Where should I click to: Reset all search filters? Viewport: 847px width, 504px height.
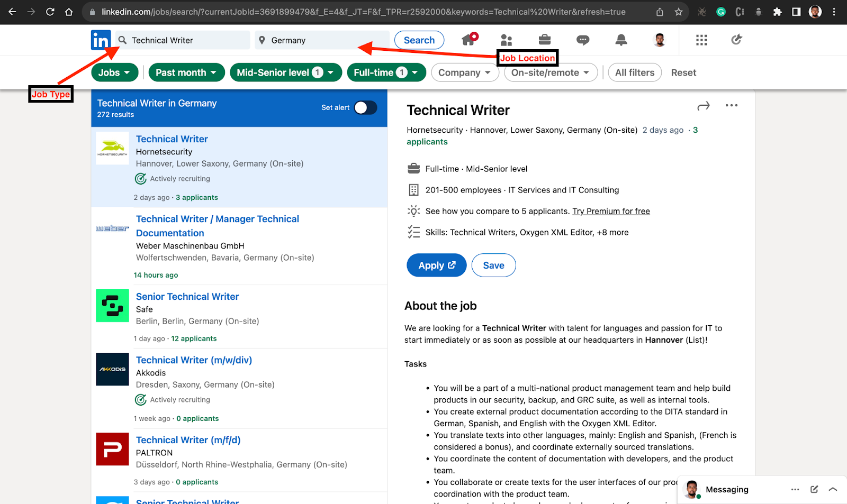(683, 72)
